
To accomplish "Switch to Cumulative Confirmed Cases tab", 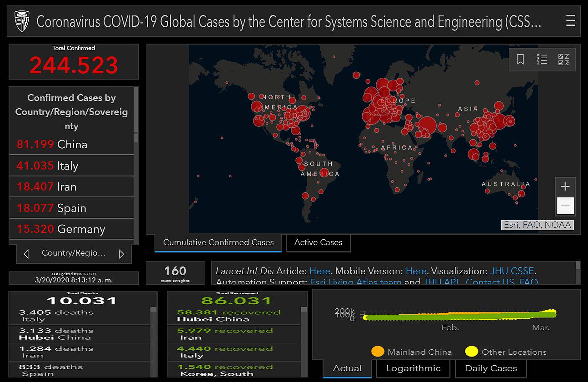I will click(219, 242).
